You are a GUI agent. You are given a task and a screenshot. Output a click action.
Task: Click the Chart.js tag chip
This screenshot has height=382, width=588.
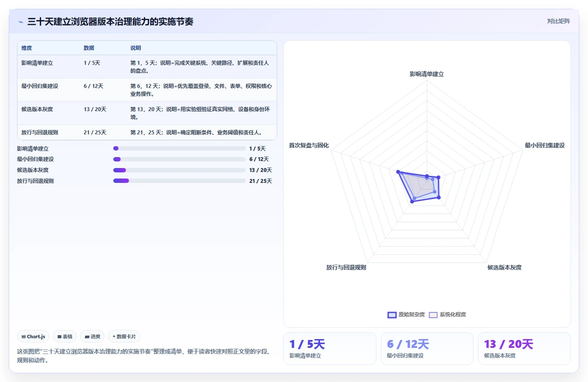pyautogui.click(x=34, y=336)
